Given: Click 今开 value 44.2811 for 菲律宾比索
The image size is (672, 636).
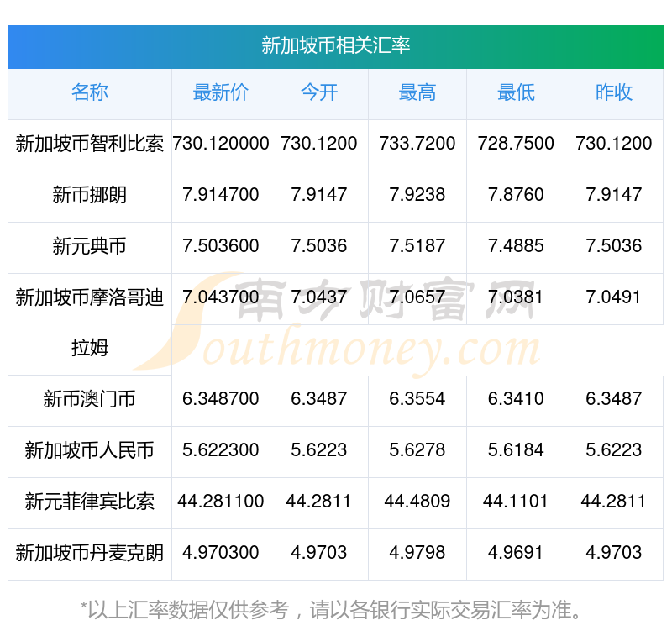Looking at the screenshot, I should (319, 502).
